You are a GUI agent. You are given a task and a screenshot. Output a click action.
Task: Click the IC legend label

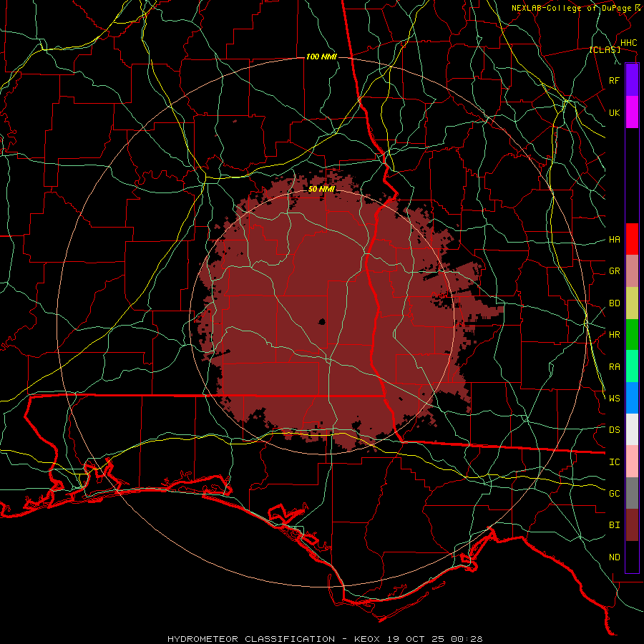point(614,462)
